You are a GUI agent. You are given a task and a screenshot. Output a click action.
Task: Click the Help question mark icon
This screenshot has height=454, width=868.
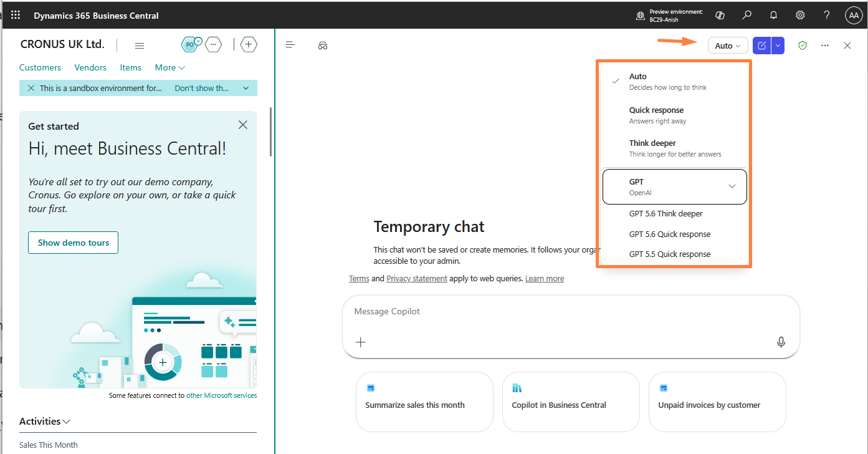pos(827,16)
